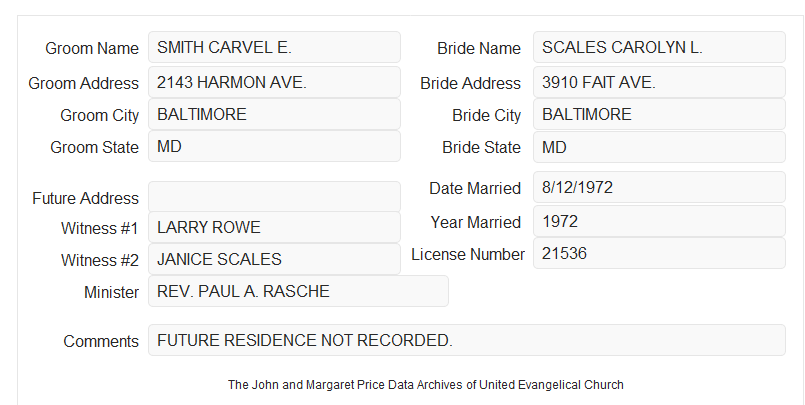The image size is (805, 405).
Task: Select the Date Married field
Action: click(659, 187)
